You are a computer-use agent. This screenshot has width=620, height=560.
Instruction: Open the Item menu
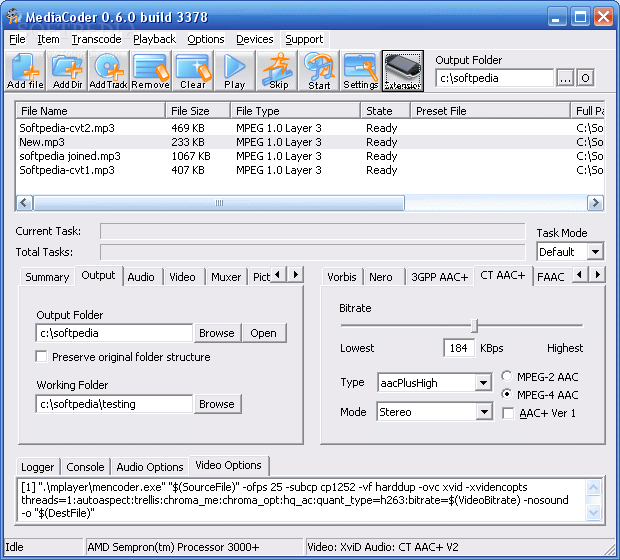point(48,39)
